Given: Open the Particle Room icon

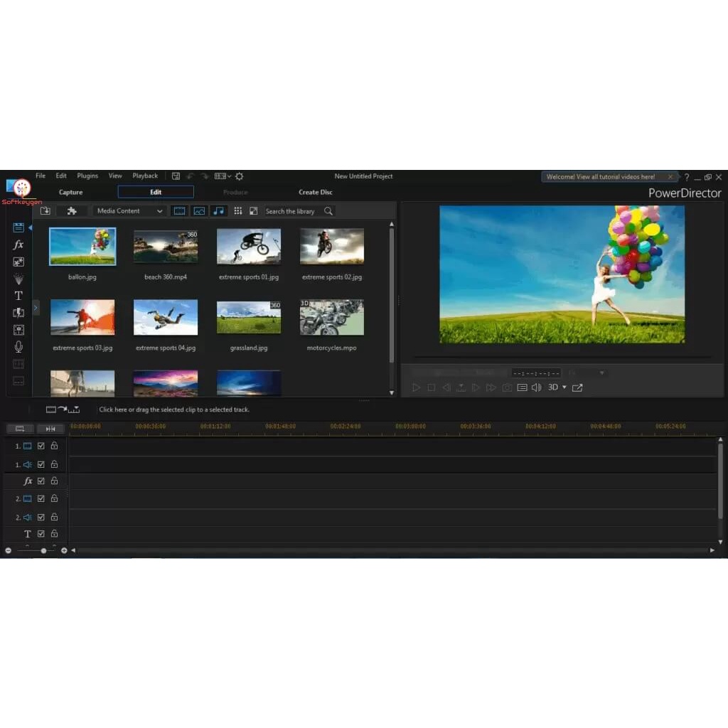Looking at the screenshot, I should [18, 279].
